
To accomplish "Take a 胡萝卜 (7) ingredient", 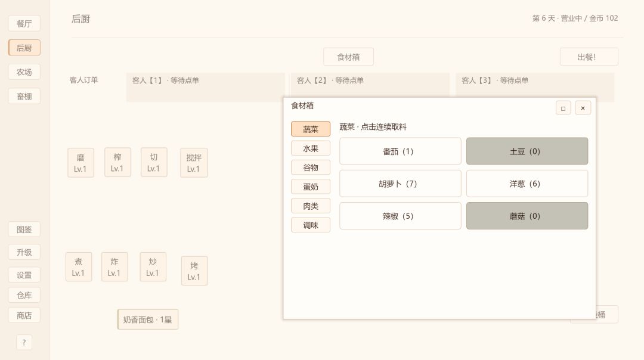I will [x=401, y=184].
